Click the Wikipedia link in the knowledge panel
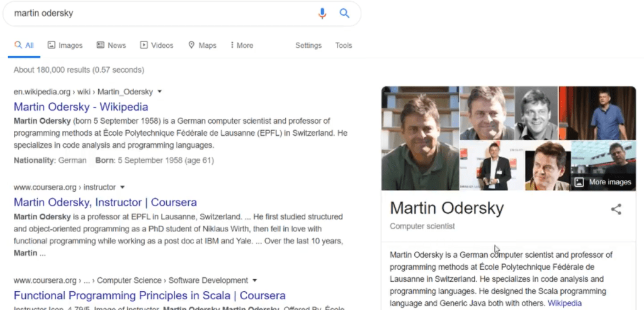 [x=565, y=304]
